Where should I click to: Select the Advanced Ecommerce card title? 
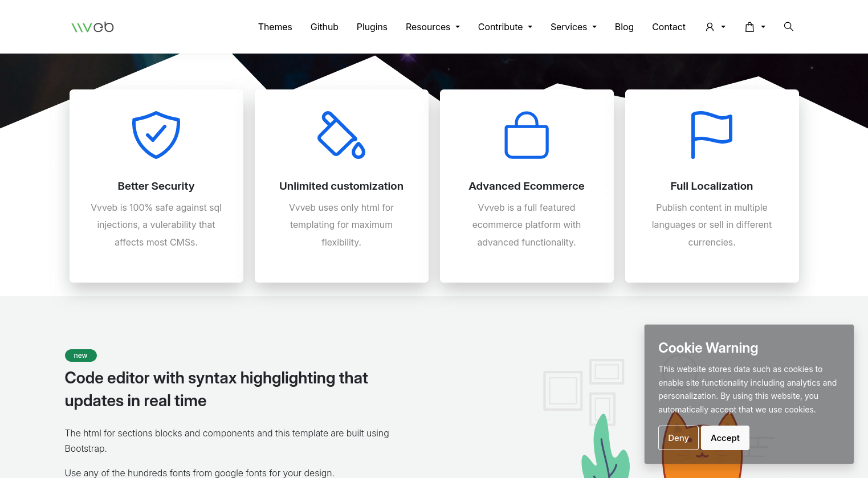click(527, 186)
